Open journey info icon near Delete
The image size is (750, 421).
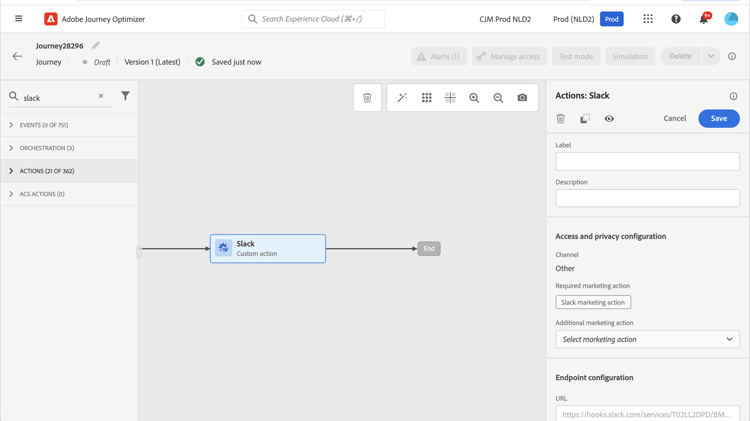coord(732,56)
